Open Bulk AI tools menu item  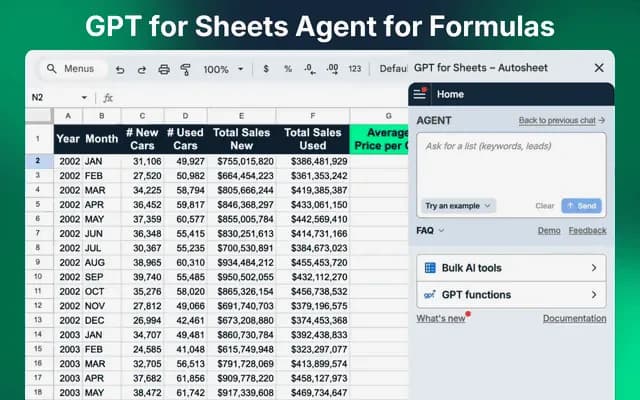click(511, 268)
